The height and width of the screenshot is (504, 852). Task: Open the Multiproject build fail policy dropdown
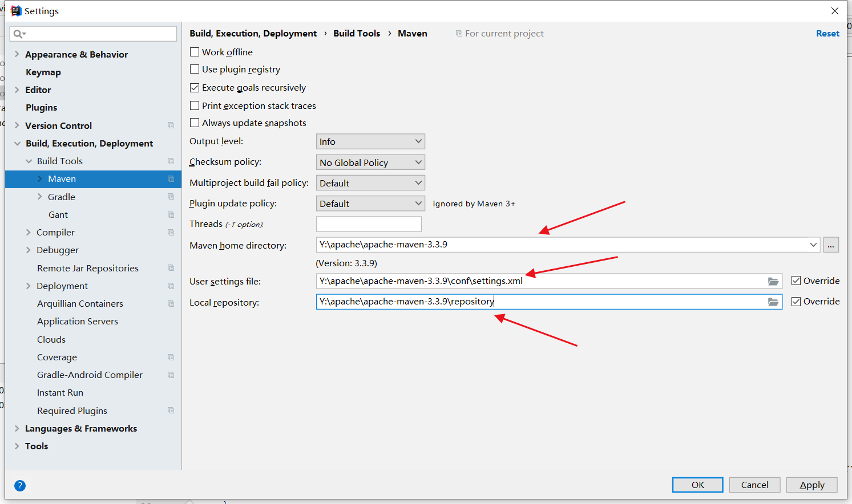coord(370,183)
